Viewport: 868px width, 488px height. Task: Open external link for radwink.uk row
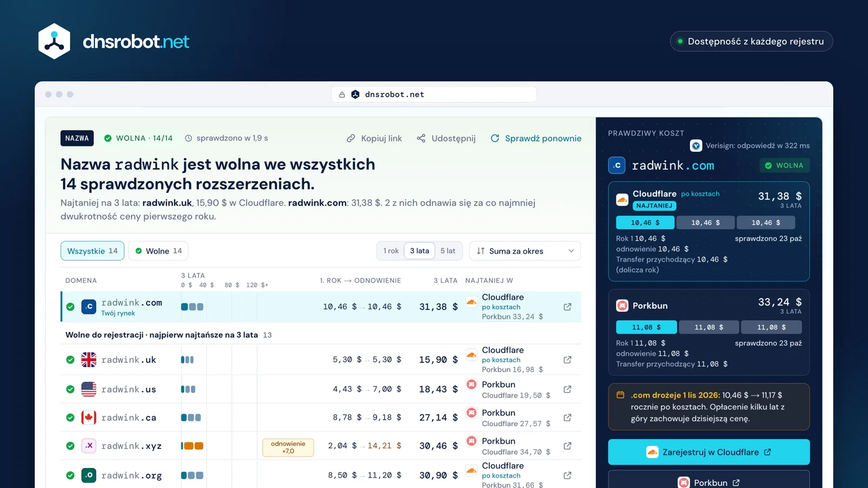[567, 360]
